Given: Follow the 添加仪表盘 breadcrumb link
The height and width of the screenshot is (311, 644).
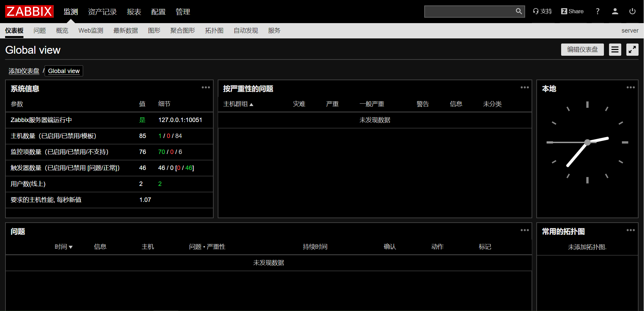Looking at the screenshot, I should coord(24,71).
